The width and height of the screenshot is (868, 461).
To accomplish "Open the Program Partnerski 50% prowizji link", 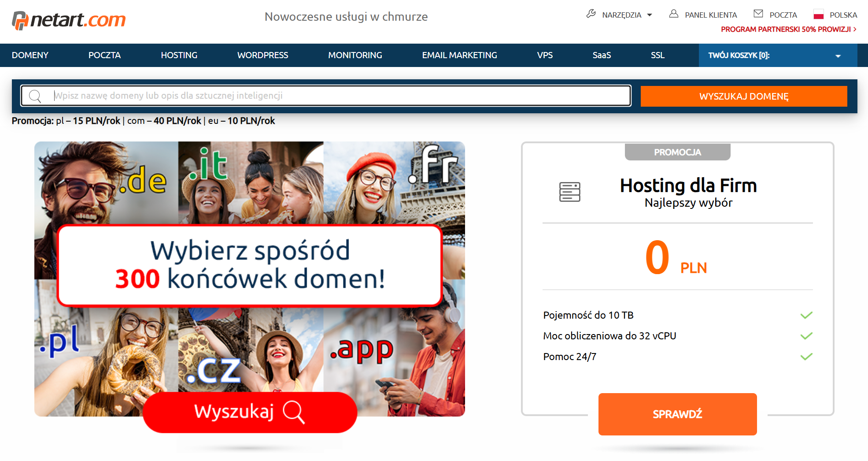I will pos(789,30).
